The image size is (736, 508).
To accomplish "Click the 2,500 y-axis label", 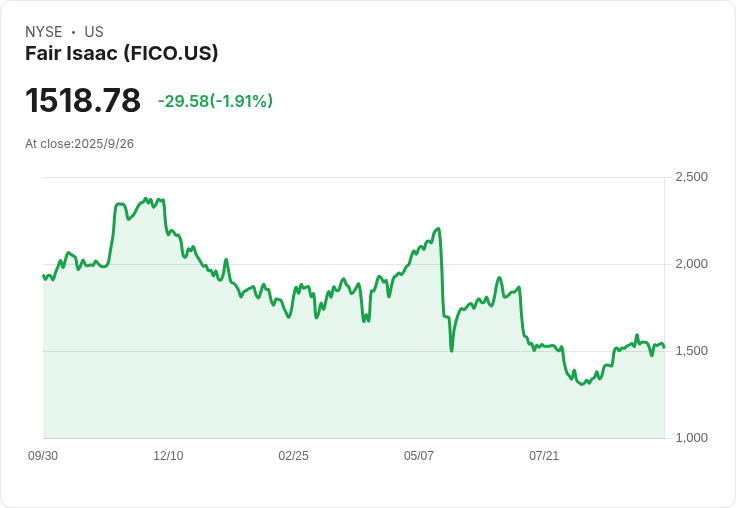I will 691,177.
